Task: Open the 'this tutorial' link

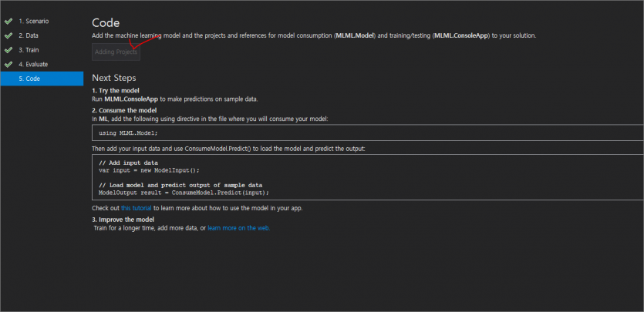Action: [x=136, y=208]
